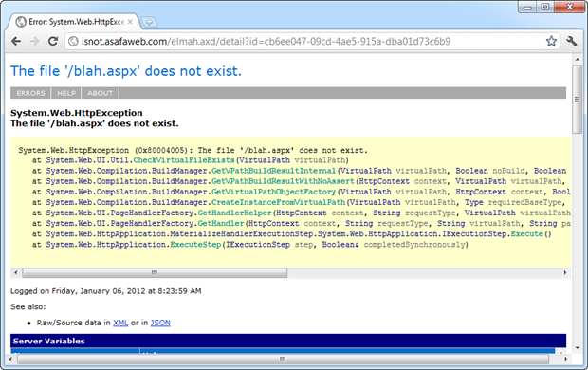Screen dimensions: 588x370
Task: Click the 'See also:' label
Action: pyautogui.click(x=28, y=307)
